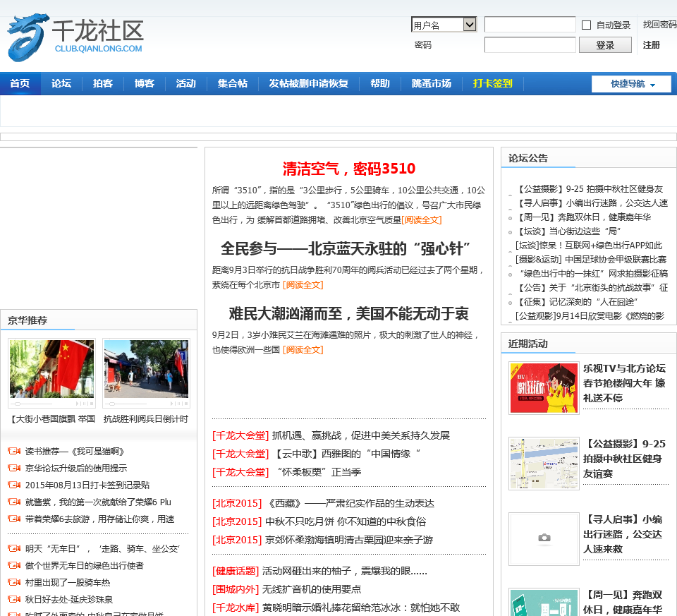
Task: Open announcement 【征集】记忆深刻的"人在囧途"
Action: point(577,301)
